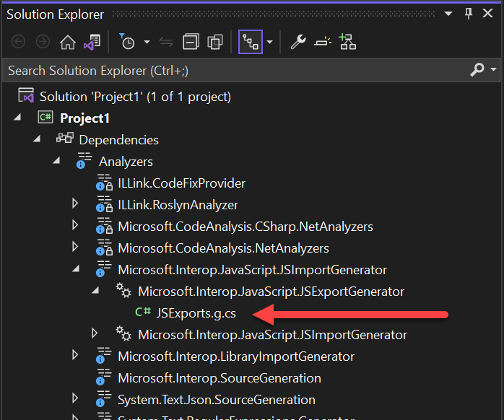504x420 pixels.
Task: Toggle the highlighted nesting view button
Action: [x=251, y=42]
